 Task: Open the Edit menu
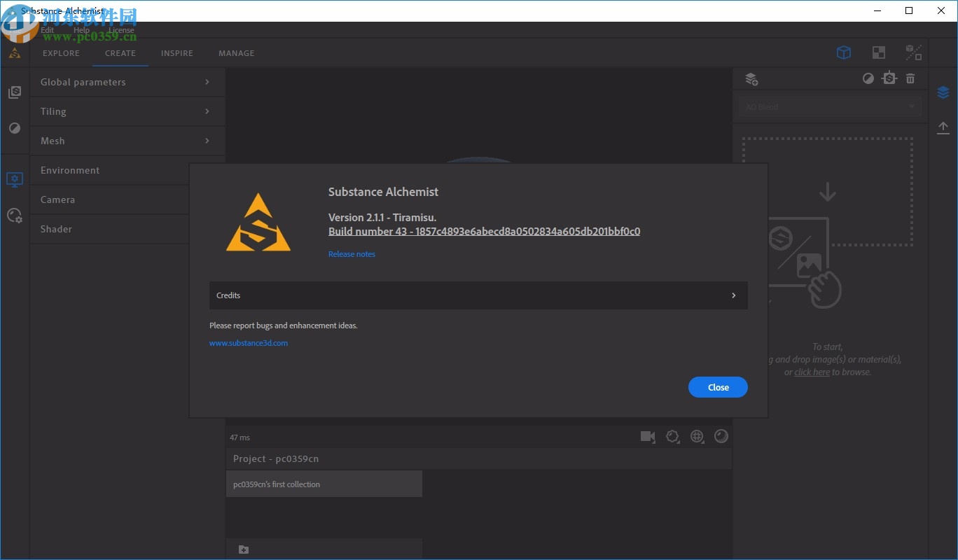(48, 30)
